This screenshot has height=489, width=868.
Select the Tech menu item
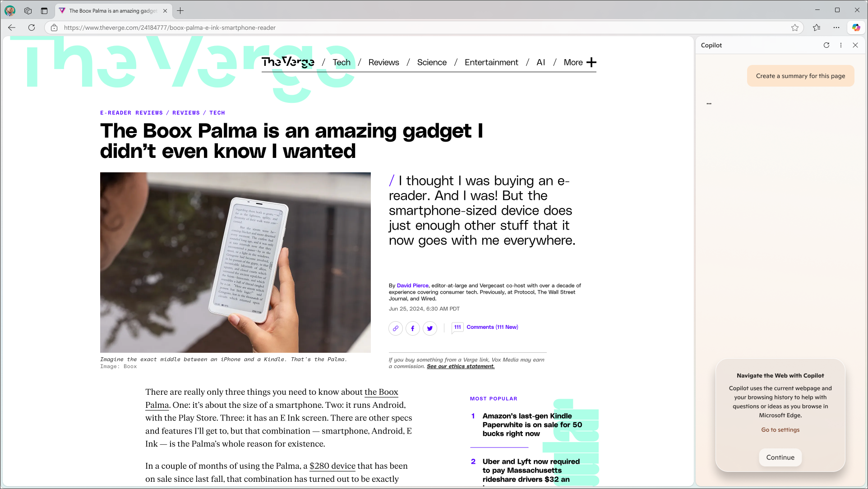coord(341,62)
